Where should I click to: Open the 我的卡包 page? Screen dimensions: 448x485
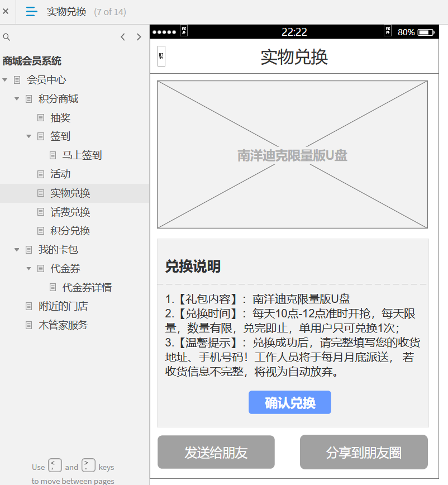coord(59,250)
